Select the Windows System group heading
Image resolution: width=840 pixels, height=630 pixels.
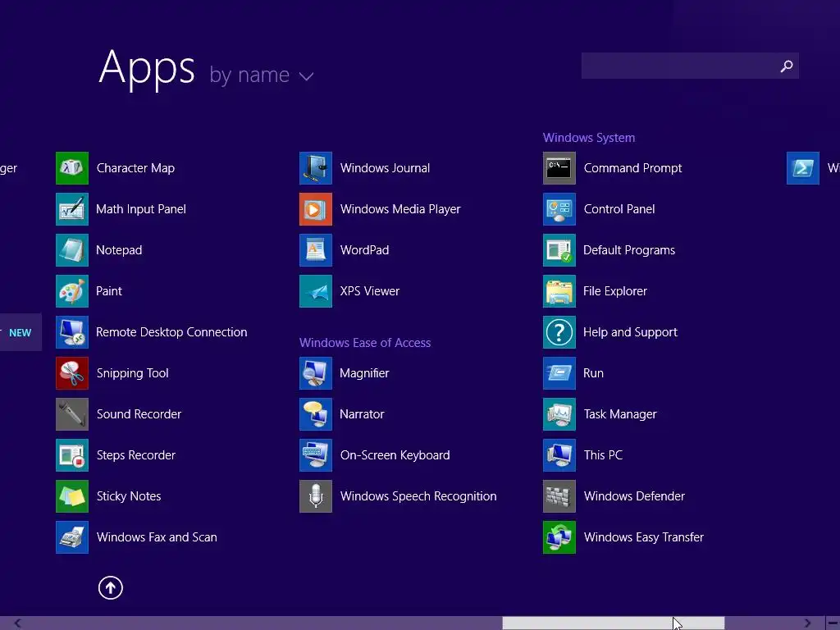pyautogui.click(x=589, y=138)
